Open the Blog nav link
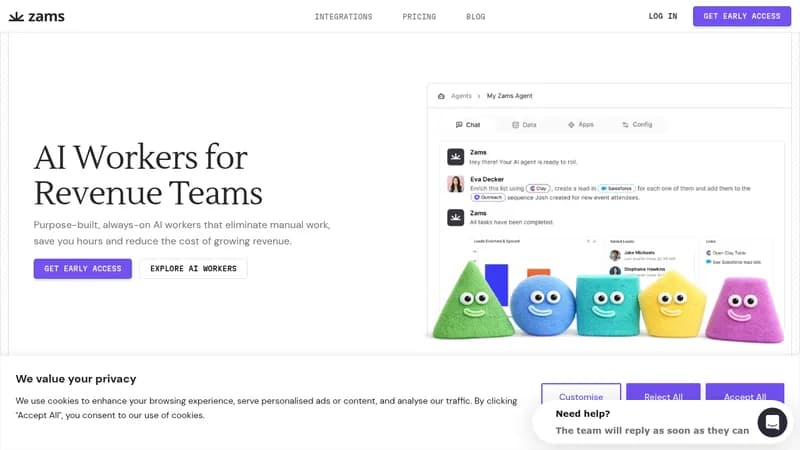Screen dimensions: 800x450 pyautogui.click(x=476, y=17)
